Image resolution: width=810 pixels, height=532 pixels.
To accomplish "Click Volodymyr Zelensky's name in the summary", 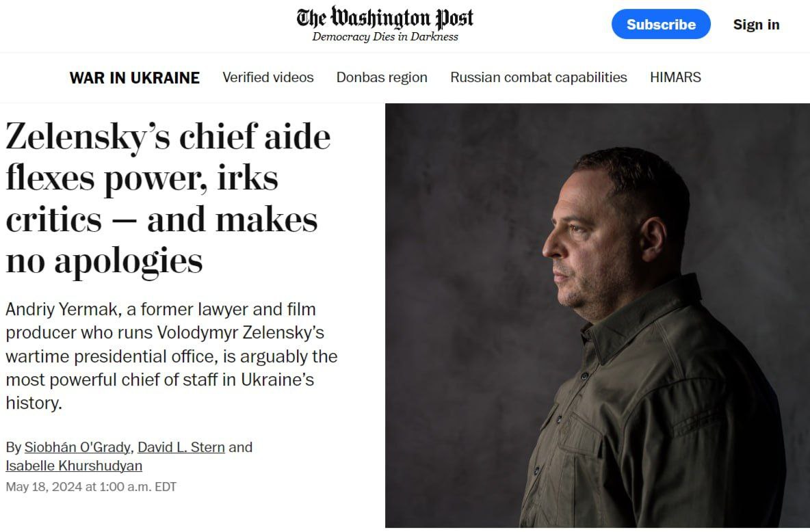I will (240, 333).
